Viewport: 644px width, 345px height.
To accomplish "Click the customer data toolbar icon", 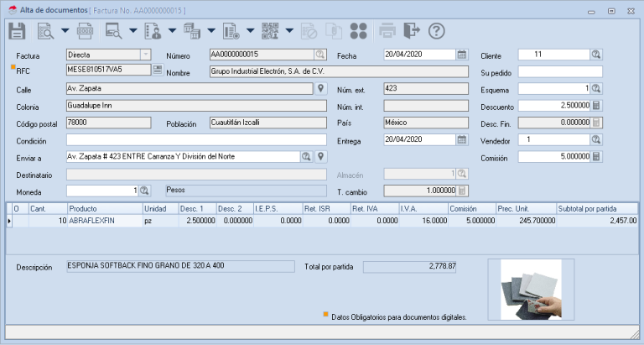I will pos(153,31).
